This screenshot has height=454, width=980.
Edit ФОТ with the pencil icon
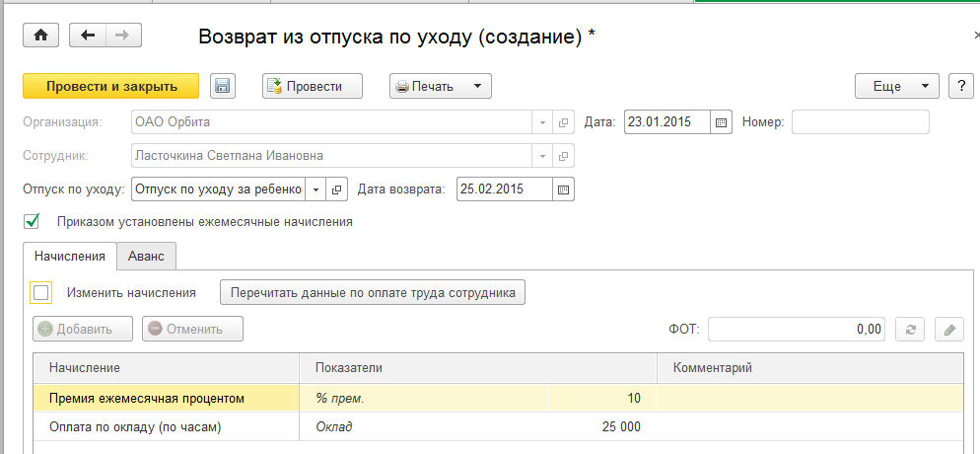(949, 329)
